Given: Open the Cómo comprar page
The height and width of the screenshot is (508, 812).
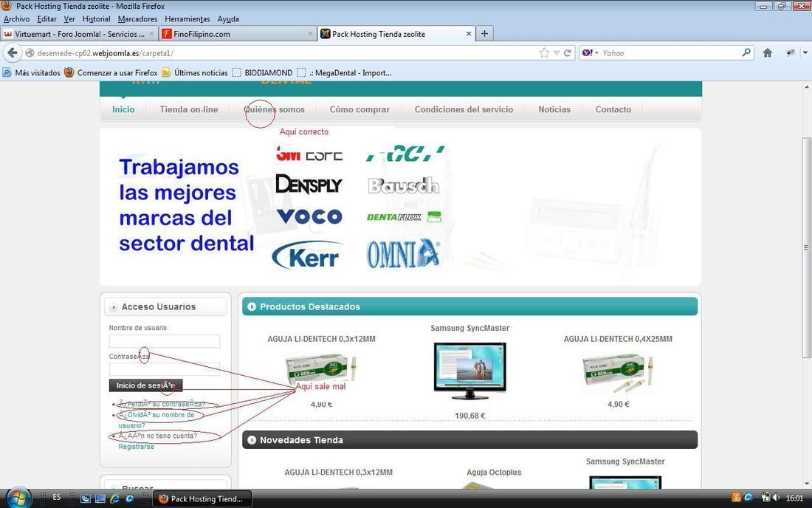Looking at the screenshot, I should [x=359, y=109].
